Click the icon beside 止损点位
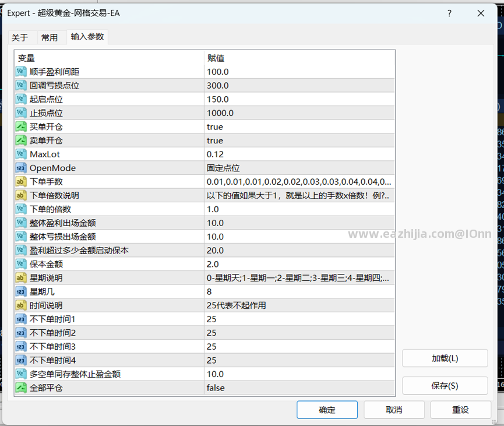 [21, 113]
